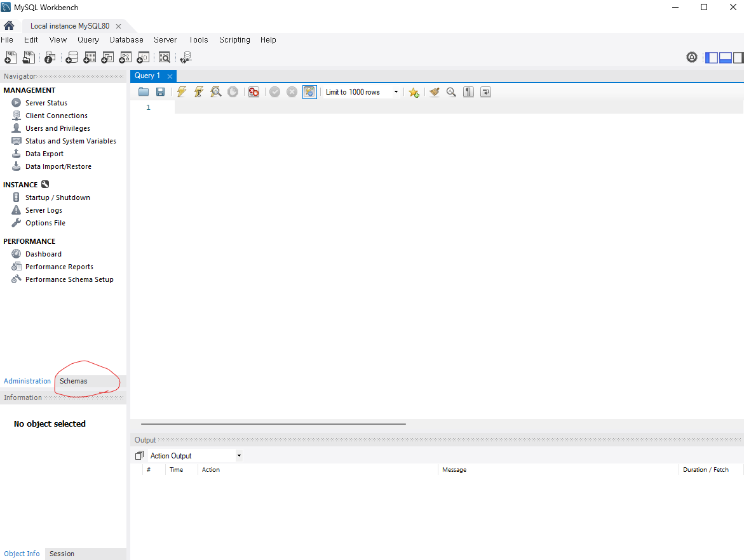The width and height of the screenshot is (744, 560).
Task: Create a new schema icon
Action: [x=72, y=57]
